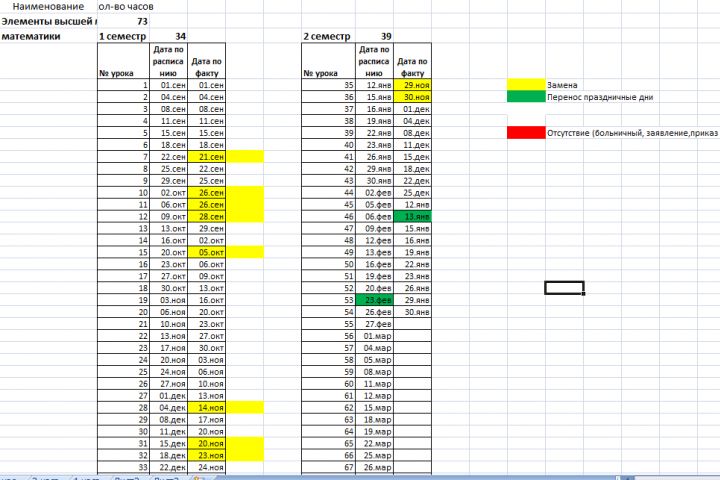
Task: Click the Элементы высшей cell
Action: 49,21
